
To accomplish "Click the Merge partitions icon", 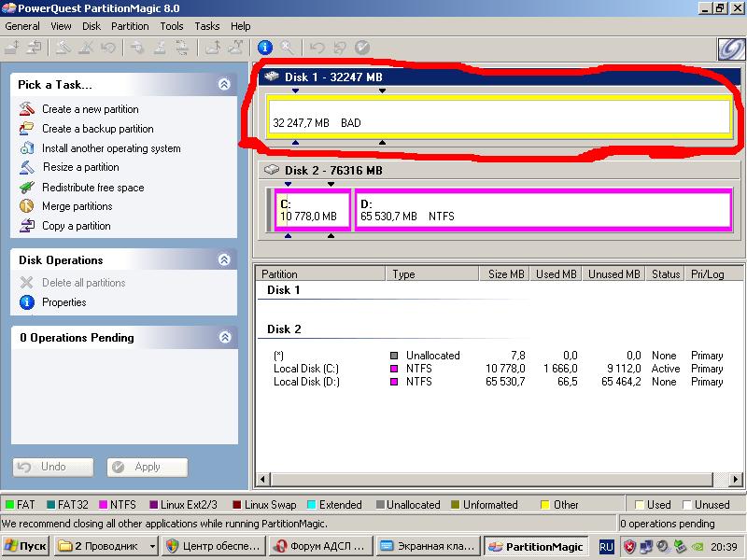I will [26, 206].
